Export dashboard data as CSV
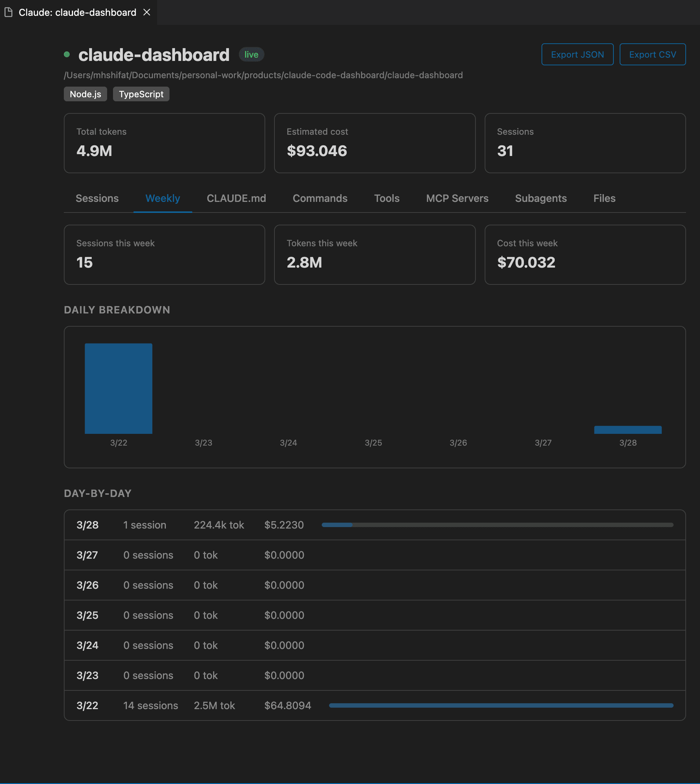 coord(652,55)
